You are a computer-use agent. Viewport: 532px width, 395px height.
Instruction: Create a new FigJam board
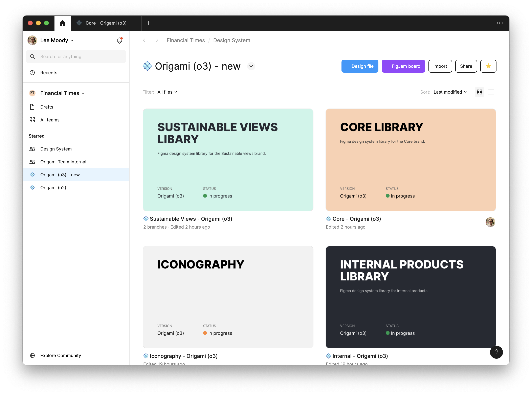click(403, 66)
